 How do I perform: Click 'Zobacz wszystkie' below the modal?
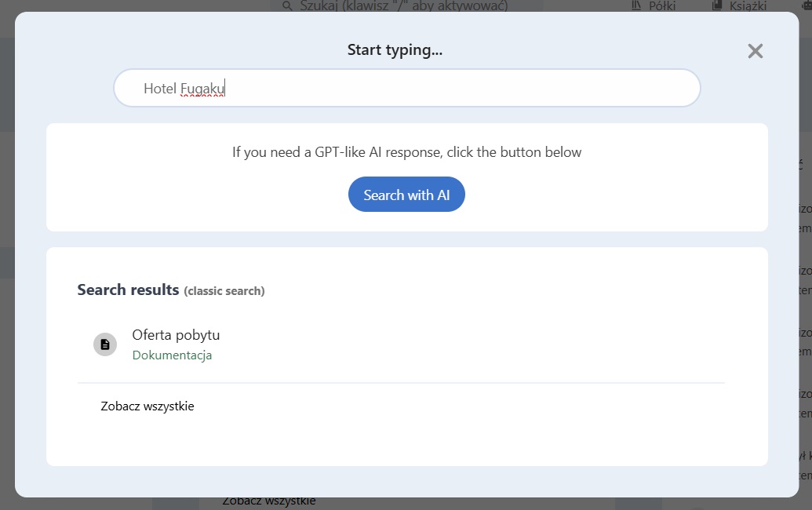269,501
